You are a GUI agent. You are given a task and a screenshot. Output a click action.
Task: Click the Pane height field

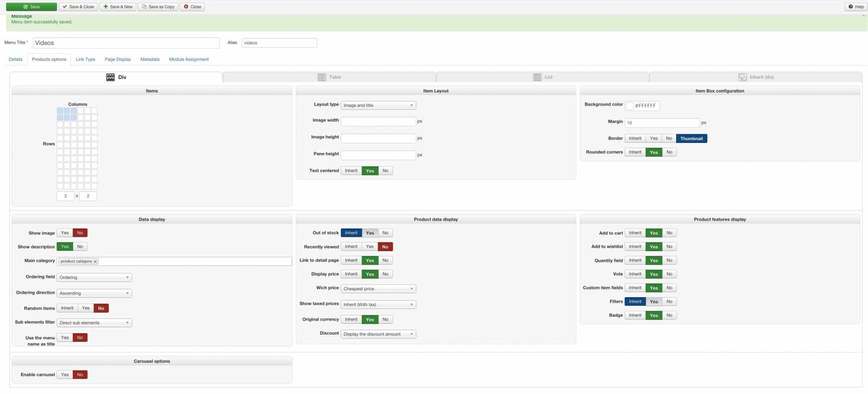378,155
